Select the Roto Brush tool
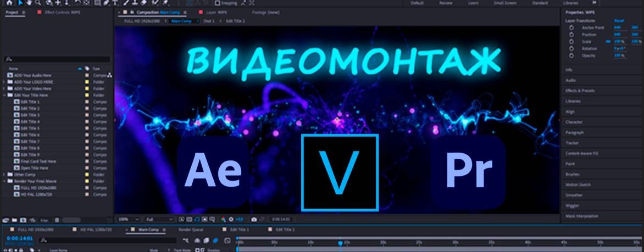Image resolution: width=644 pixels, height=252 pixels. (156, 2)
